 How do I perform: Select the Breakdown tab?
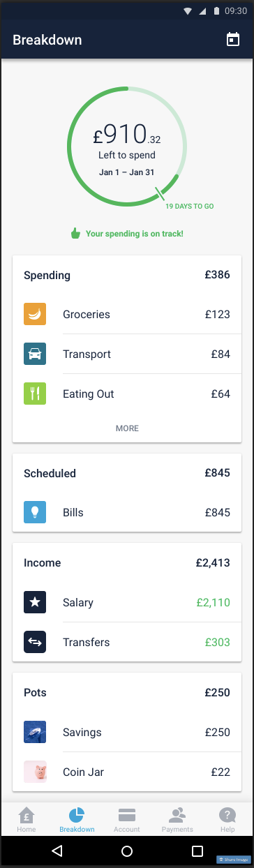point(77,820)
